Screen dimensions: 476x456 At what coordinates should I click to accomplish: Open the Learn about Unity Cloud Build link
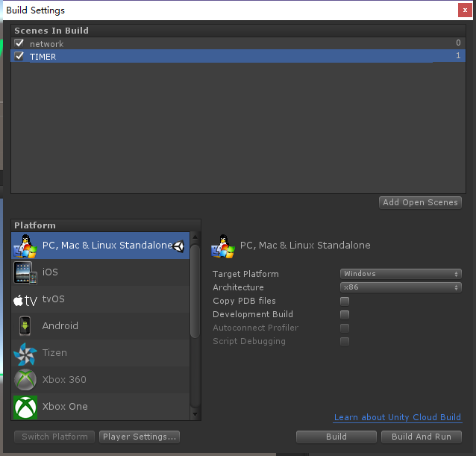(398, 417)
